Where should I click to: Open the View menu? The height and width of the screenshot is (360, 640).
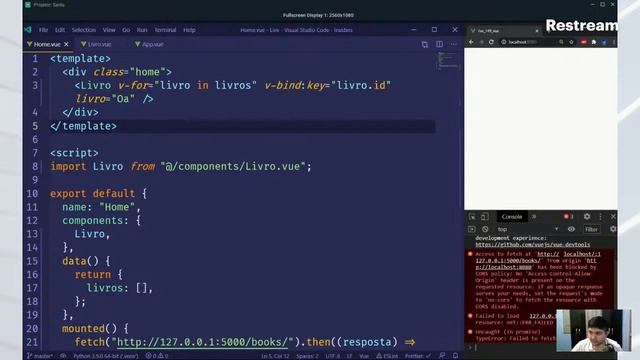point(109,30)
